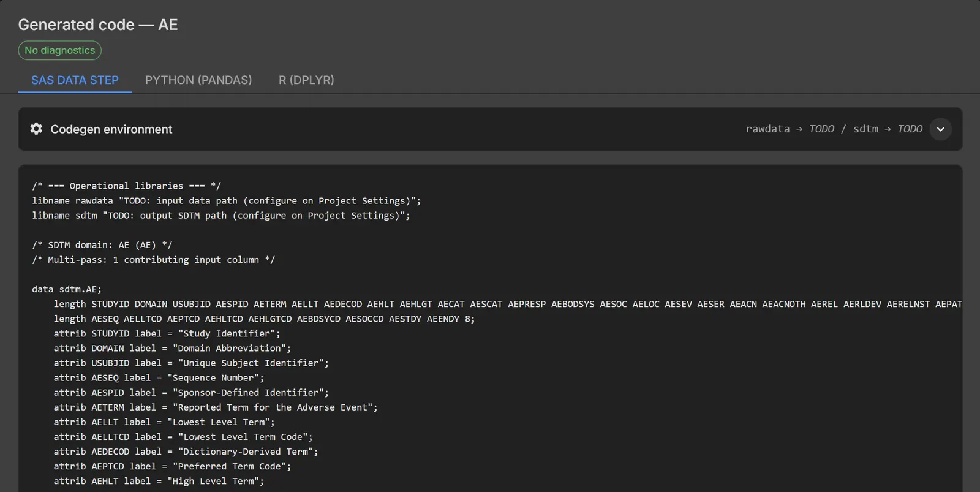
Task: Click the attrib AESEQ Sequence Number line
Action: [x=159, y=377]
